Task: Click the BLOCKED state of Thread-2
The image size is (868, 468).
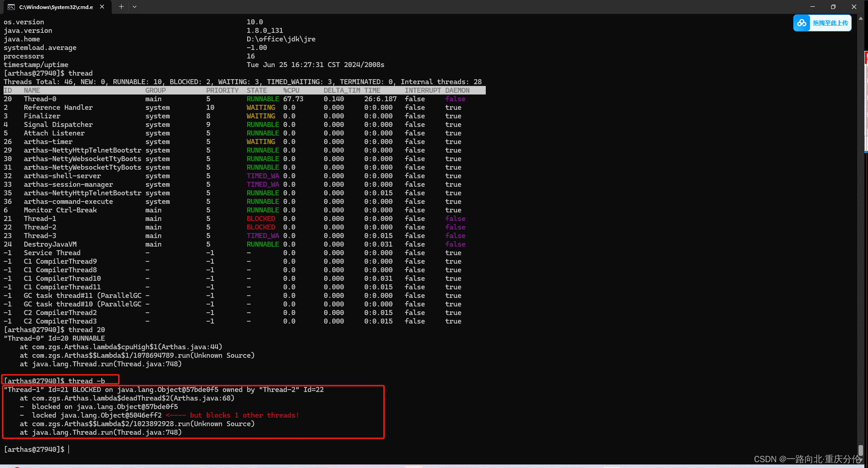Action: [x=261, y=227]
